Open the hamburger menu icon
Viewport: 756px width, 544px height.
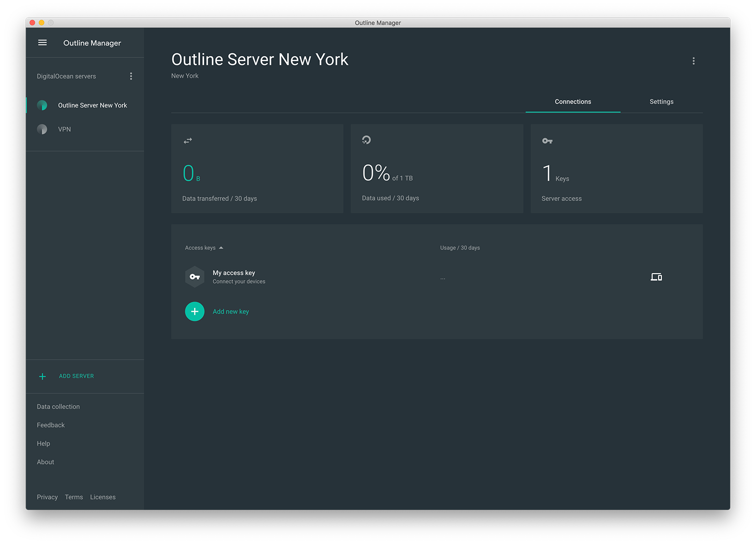(x=42, y=42)
